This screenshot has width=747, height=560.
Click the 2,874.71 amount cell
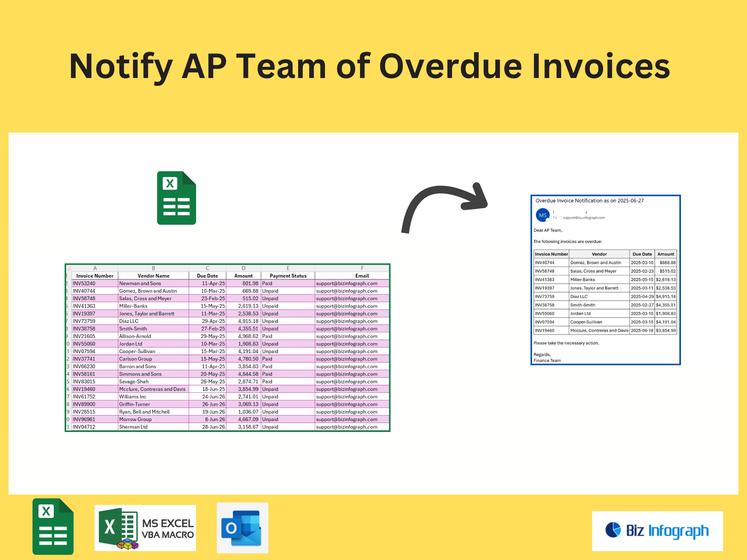point(244,382)
